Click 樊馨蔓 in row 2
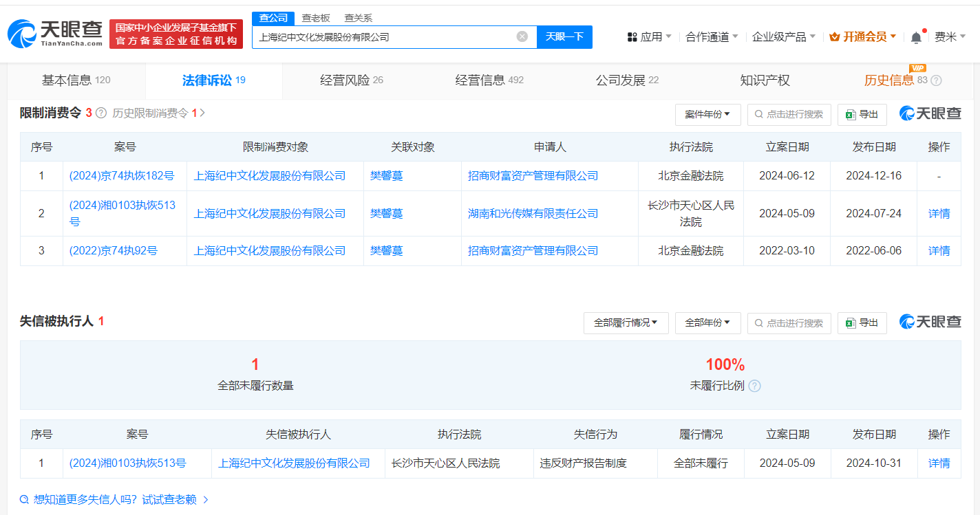 (x=387, y=214)
